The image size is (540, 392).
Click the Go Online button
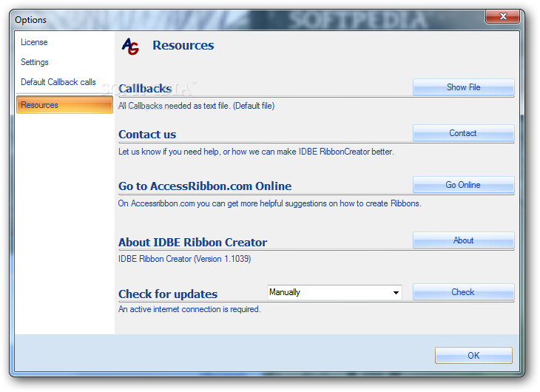(464, 185)
